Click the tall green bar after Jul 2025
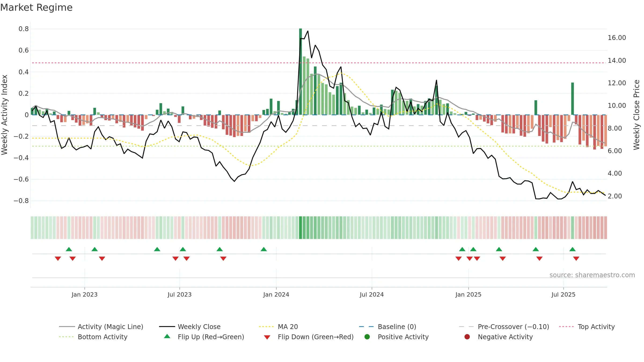 click(x=573, y=99)
